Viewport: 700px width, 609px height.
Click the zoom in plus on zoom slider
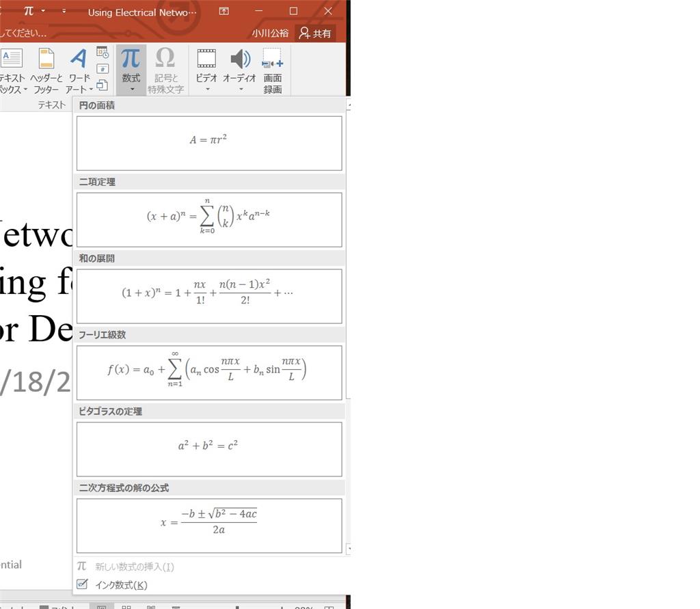[282, 607]
